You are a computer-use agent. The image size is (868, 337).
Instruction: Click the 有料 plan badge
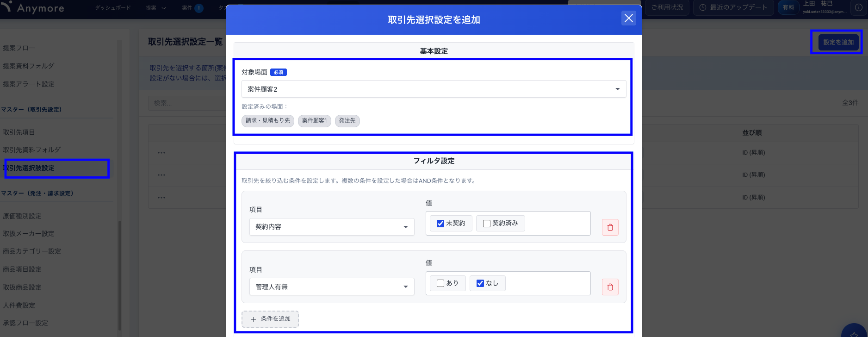[x=788, y=7]
